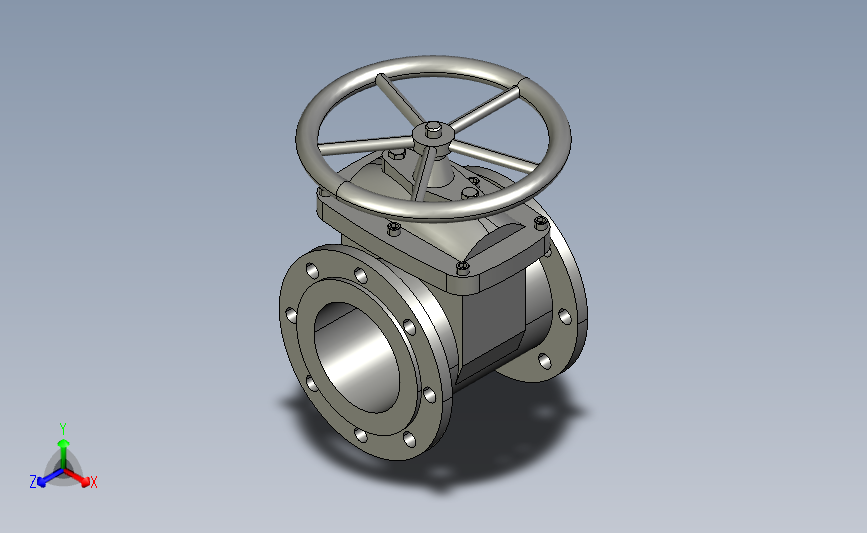
Task: Click the blue Z axis of triad
Action: [50, 478]
